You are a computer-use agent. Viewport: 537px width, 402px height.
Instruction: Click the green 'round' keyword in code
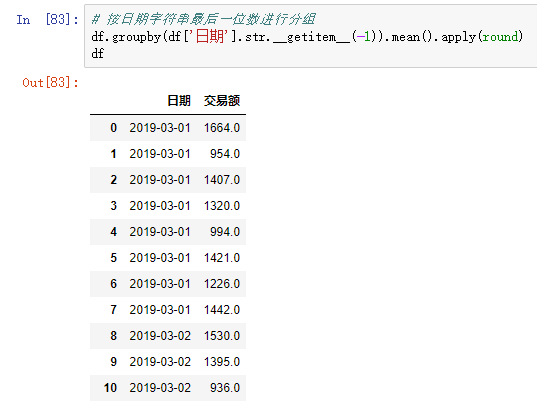500,37
